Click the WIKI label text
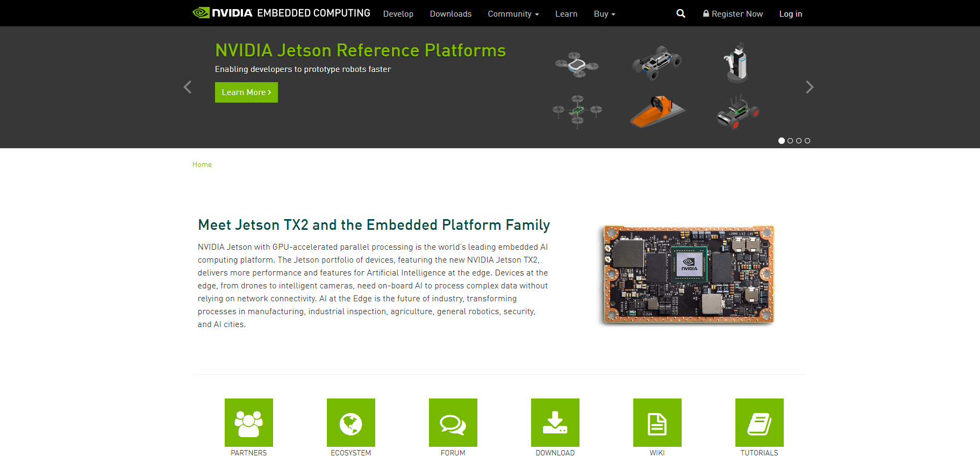Screen dimensions: 980x471 [x=657, y=453]
